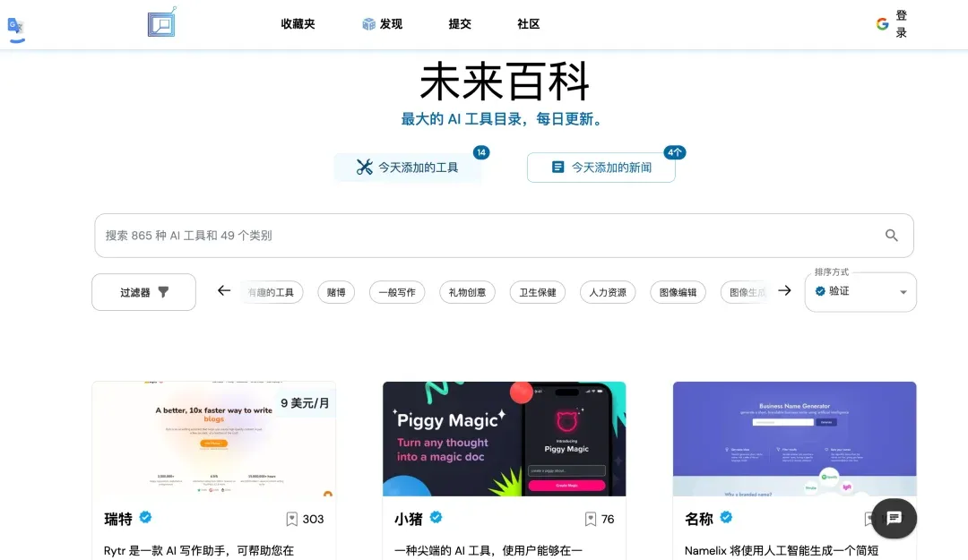Click the Rytr 是一款 AI 写作助手 description
The image size is (968, 560).
click(199, 550)
